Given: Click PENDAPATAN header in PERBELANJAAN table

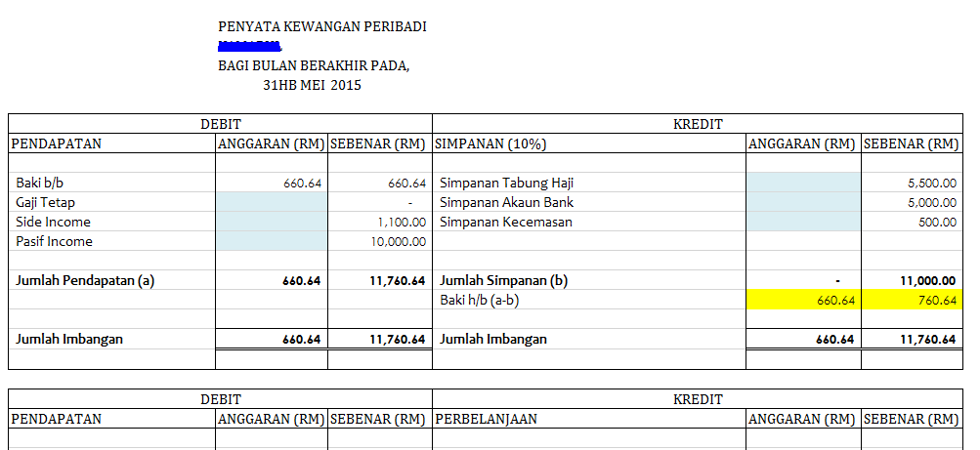Looking at the screenshot, I should pyautogui.click(x=57, y=418).
